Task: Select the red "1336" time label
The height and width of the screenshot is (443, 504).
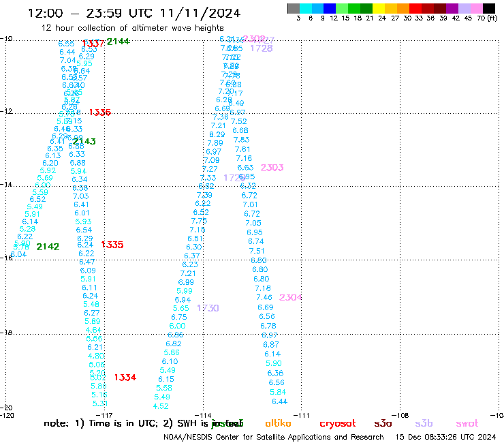Action: pos(100,112)
